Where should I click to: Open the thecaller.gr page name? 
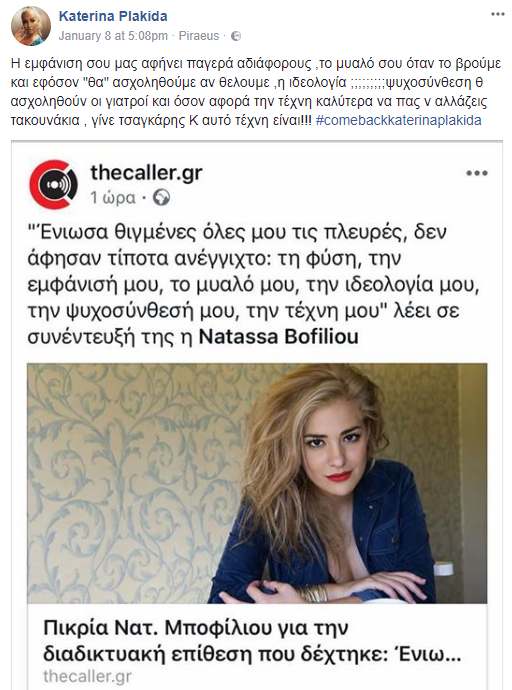point(146,172)
